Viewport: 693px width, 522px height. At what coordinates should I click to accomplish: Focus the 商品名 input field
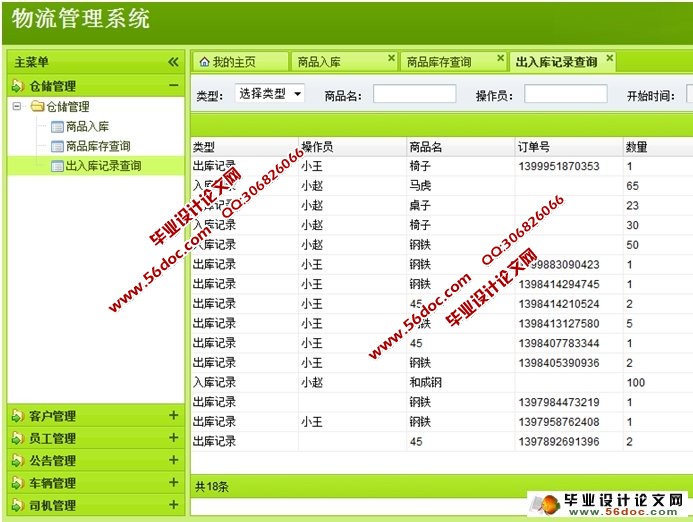pos(415,94)
